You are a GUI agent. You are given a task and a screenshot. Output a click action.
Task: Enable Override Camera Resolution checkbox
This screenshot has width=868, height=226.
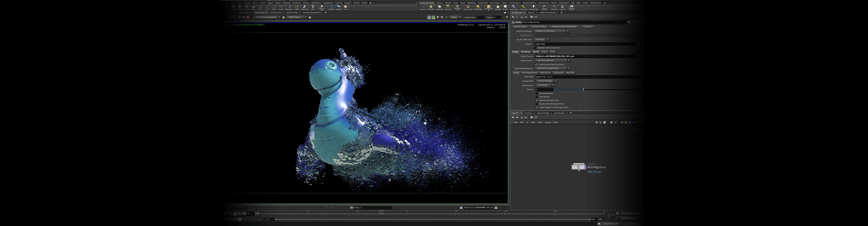pyautogui.click(x=535, y=48)
